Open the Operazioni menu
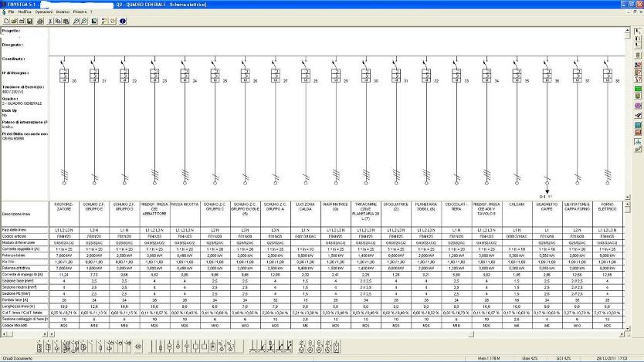This screenshot has width=644, height=362. (x=44, y=13)
